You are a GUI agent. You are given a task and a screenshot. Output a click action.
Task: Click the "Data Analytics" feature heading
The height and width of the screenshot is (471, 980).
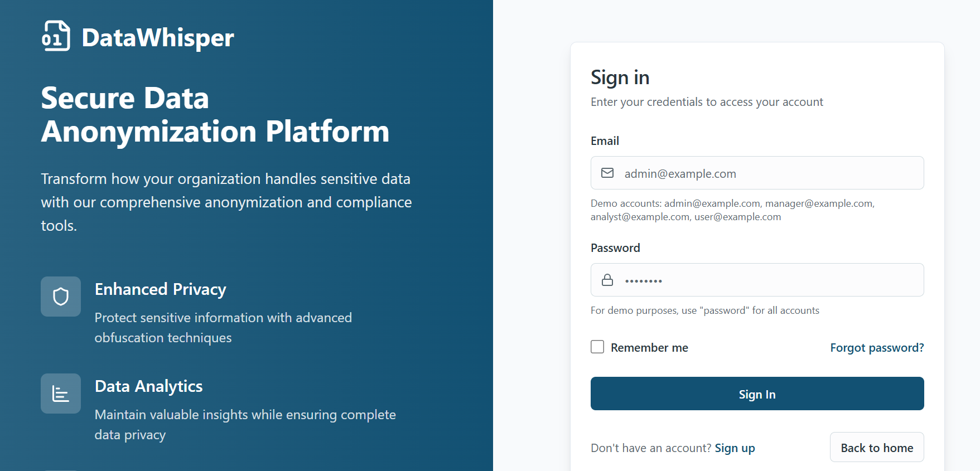click(149, 386)
